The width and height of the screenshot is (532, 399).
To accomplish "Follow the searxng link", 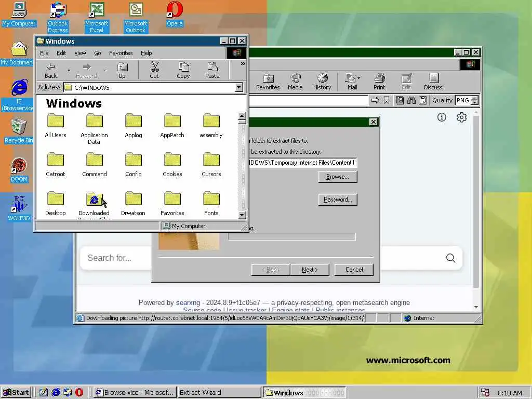I will tap(188, 303).
